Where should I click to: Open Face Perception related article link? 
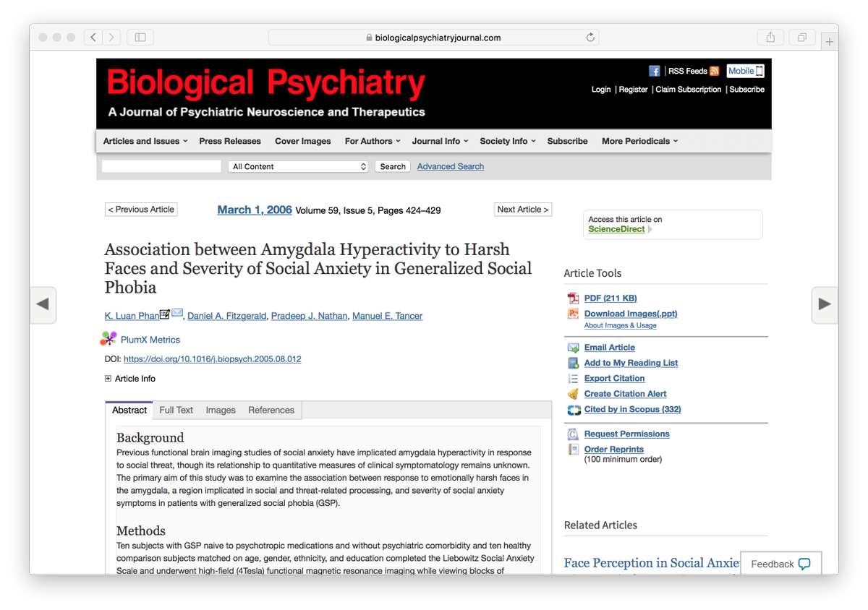pyautogui.click(x=652, y=563)
